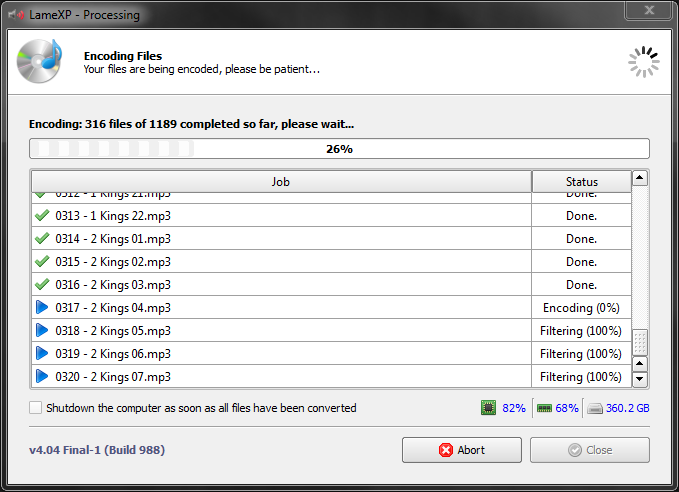Image resolution: width=679 pixels, height=492 pixels.
Task: Click the CPU usage chip icon
Action: (x=488, y=408)
